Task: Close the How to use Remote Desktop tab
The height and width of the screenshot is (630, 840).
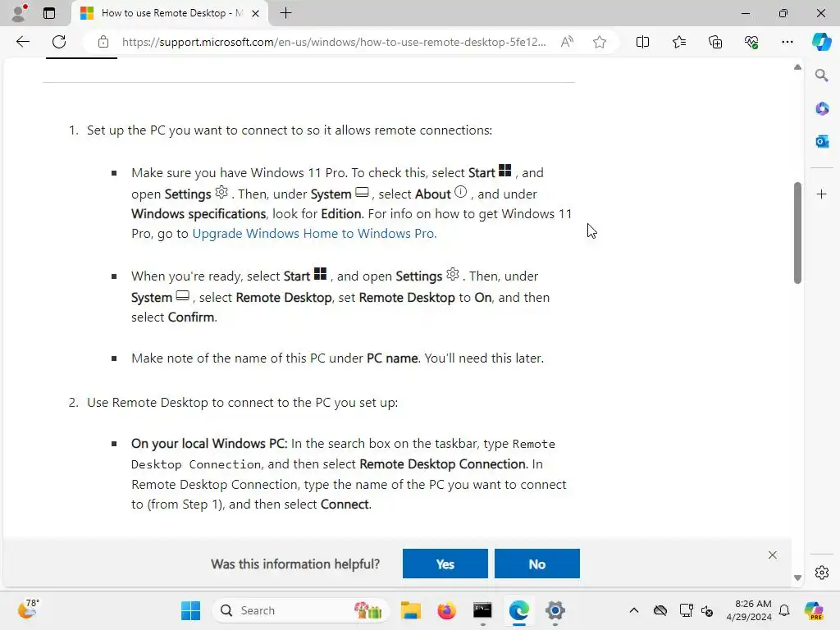Action: [x=256, y=13]
